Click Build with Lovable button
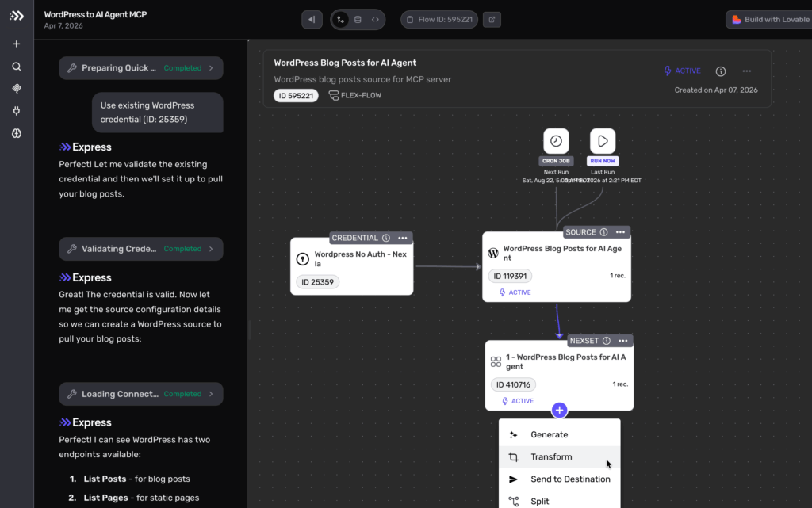Image resolution: width=812 pixels, height=508 pixels. point(769,20)
